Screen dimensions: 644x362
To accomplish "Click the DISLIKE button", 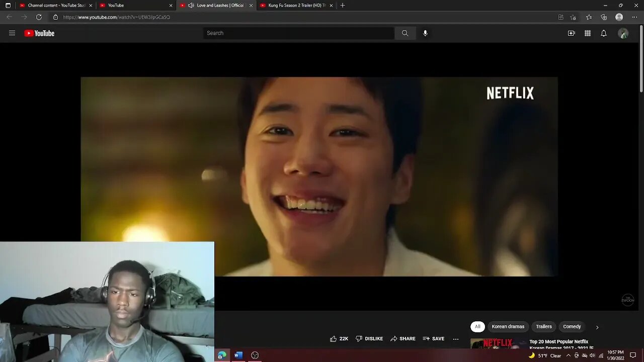I will (369, 339).
